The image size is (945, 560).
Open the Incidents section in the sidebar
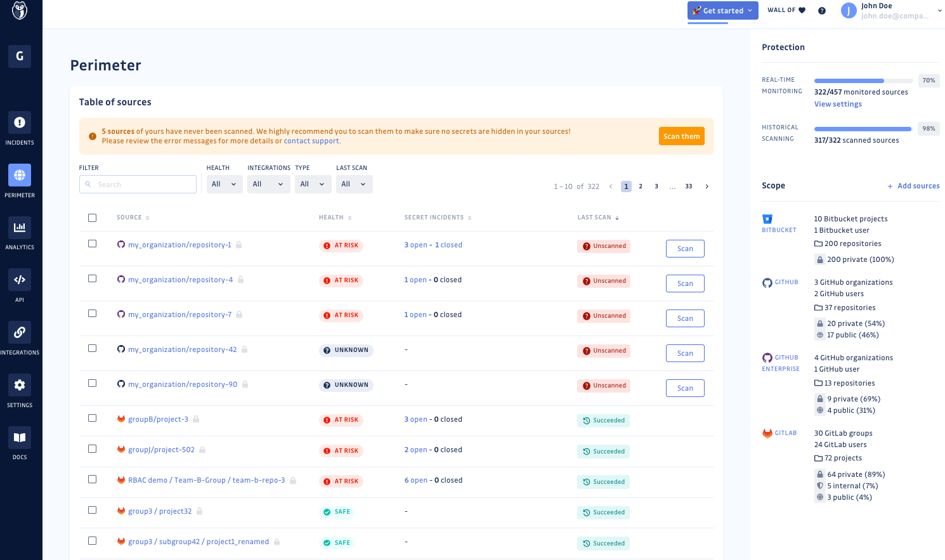20,127
